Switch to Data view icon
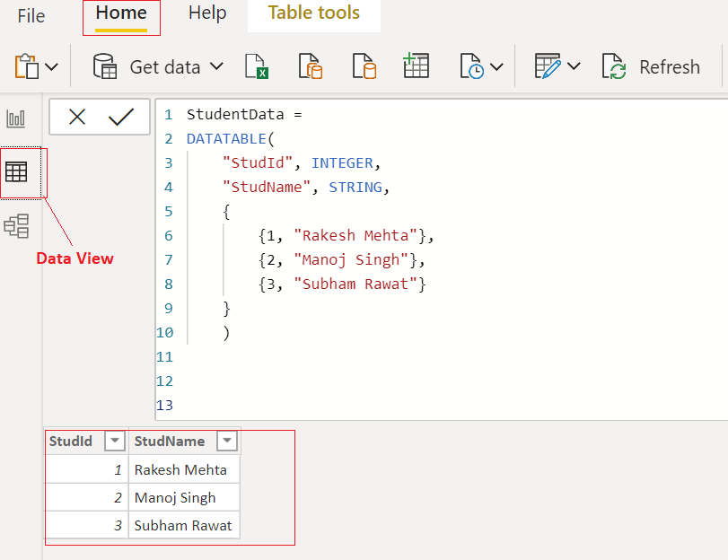The image size is (728, 560). pos(16,172)
